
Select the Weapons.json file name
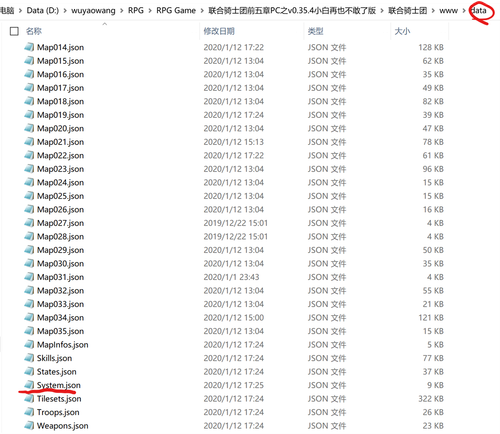point(63,426)
